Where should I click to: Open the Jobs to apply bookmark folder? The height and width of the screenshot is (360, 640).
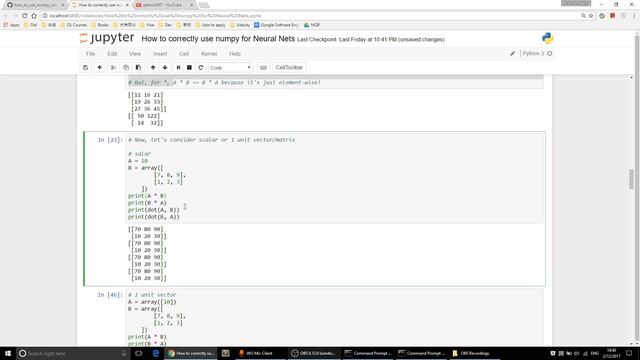[x=210, y=25]
